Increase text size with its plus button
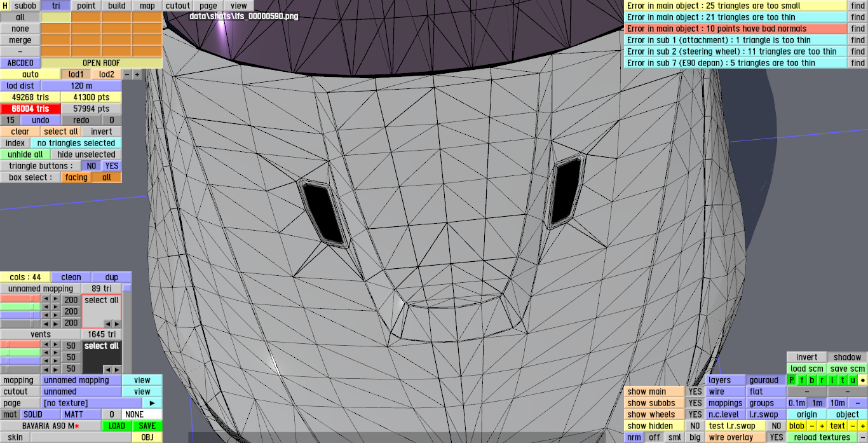Image resolution: width=868 pixels, height=443 pixels. click(x=863, y=426)
